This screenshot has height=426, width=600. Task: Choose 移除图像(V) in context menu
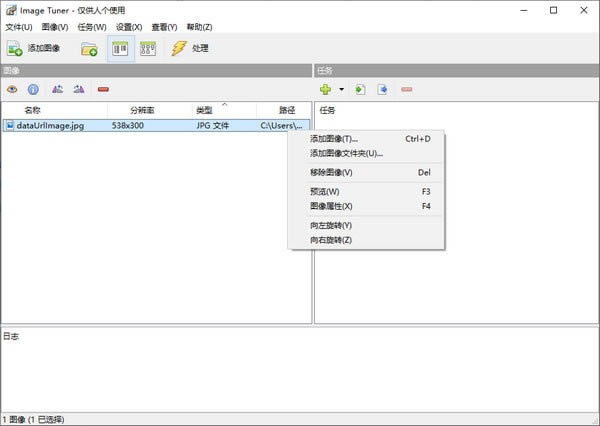coord(366,173)
